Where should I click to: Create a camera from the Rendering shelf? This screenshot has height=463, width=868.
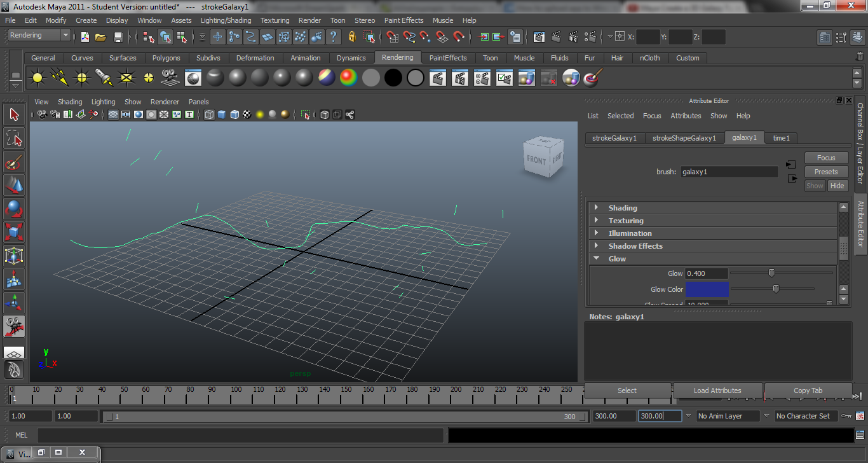click(x=170, y=78)
